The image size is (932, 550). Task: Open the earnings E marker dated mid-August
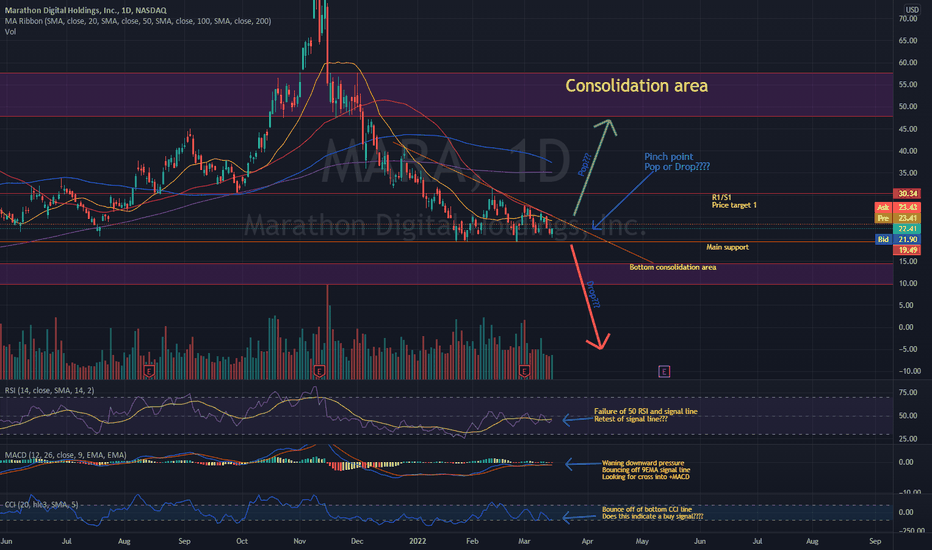(x=149, y=372)
